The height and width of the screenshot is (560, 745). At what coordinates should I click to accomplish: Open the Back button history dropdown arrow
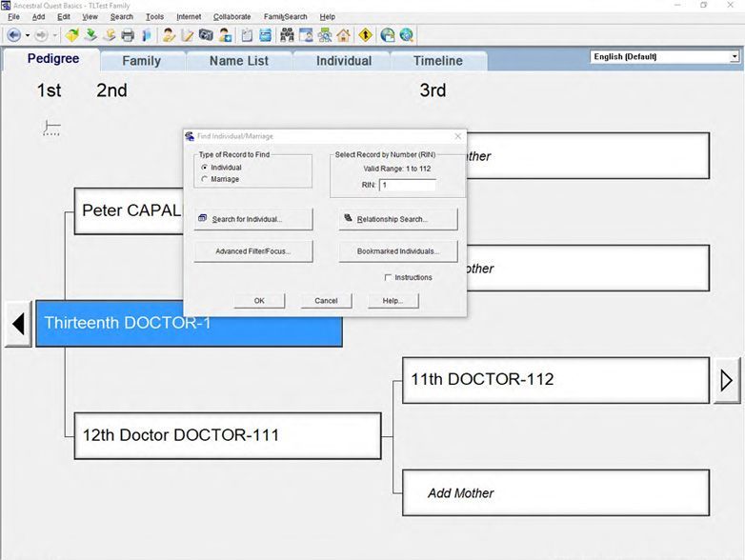28,35
